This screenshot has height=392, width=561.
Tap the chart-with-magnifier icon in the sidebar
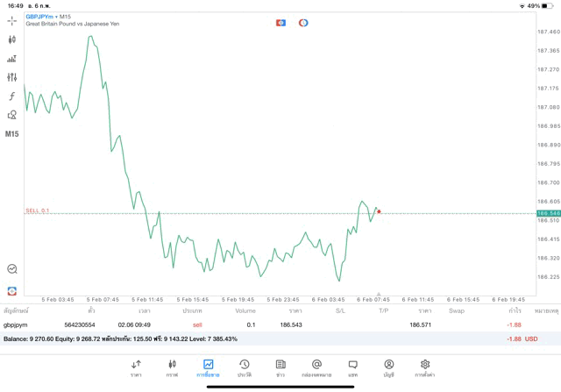[11, 269]
